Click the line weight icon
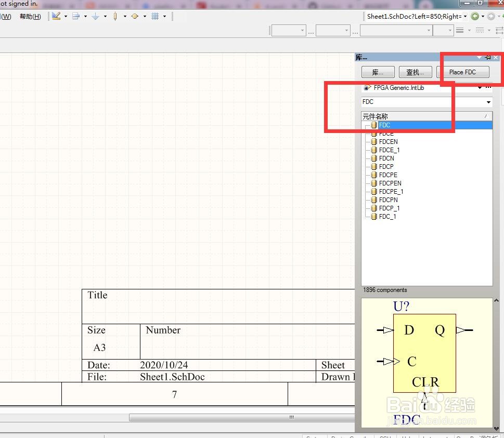Image resolution: width=504 pixels, height=438 pixels. [460, 30]
